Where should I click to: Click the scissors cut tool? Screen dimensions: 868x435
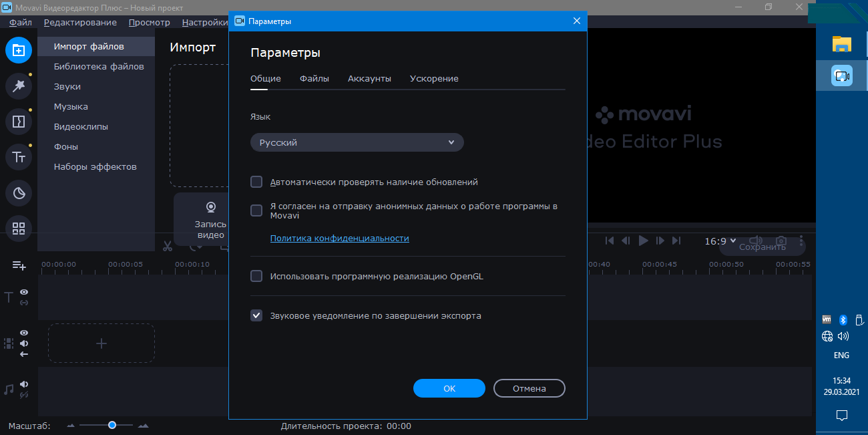tap(168, 245)
